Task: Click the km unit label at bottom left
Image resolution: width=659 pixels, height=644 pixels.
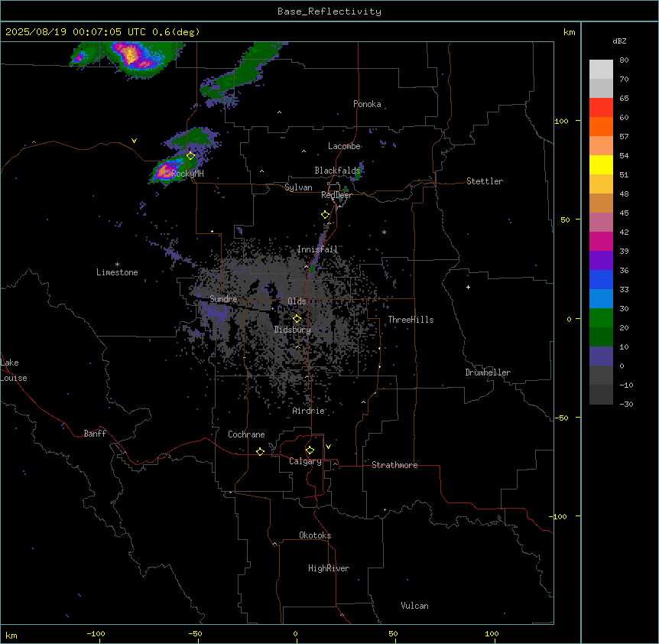Action: 11,636
